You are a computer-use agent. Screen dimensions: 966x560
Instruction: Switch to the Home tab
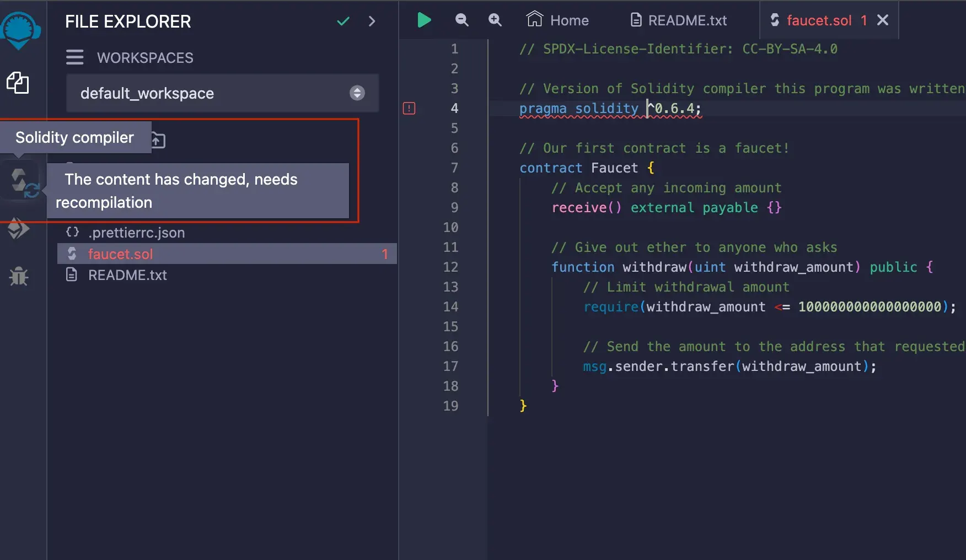557,20
